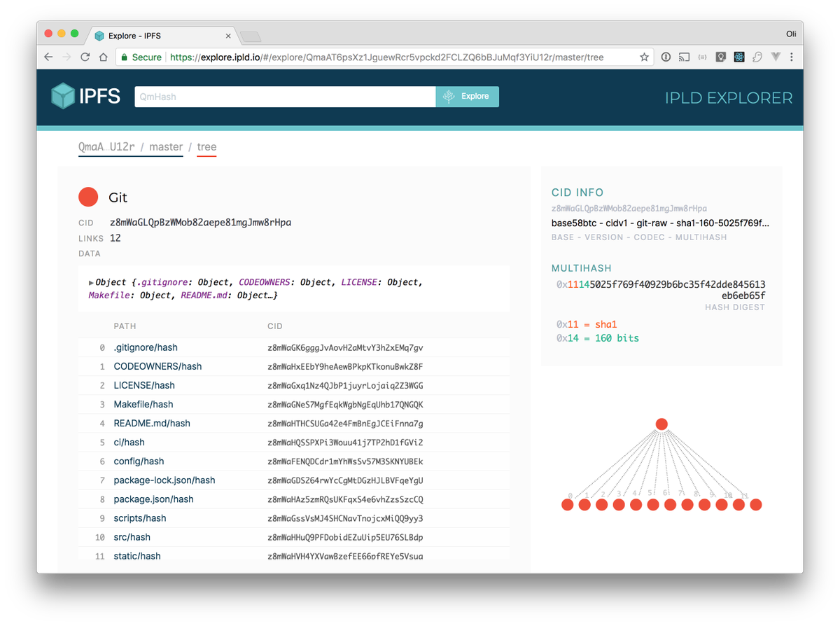Open the Chrome three-dot menu
Viewport: 840px width, 626px height.
point(792,57)
